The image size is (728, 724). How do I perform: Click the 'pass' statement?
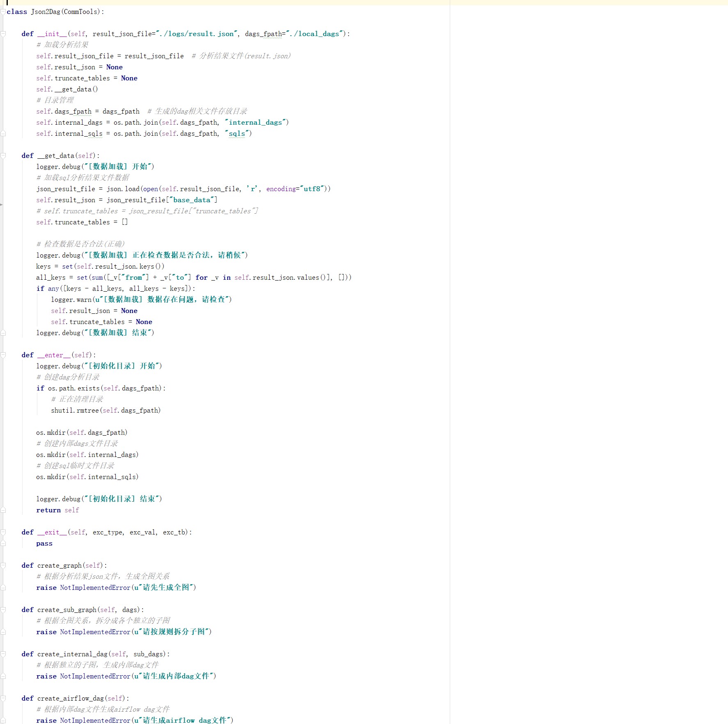point(44,543)
